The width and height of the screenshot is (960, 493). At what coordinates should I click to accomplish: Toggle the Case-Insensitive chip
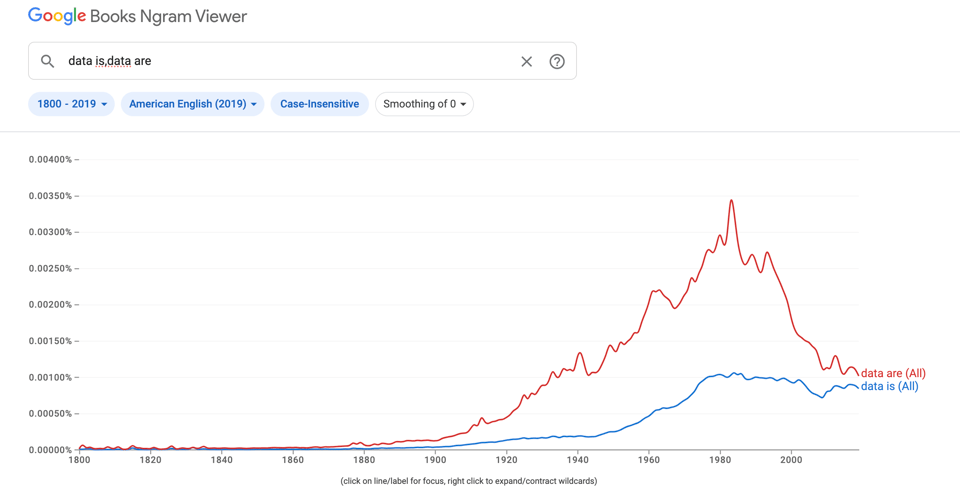point(319,104)
